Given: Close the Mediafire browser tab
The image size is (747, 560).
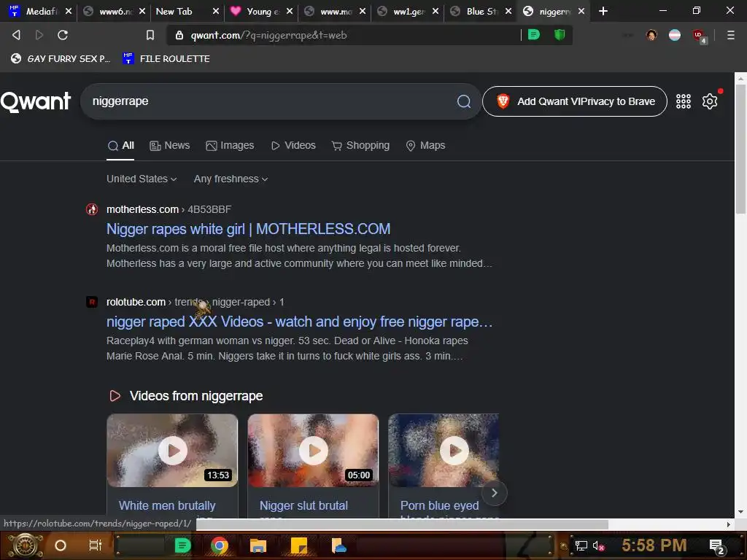Looking at the screenshot, I should [x=69, y=11].
